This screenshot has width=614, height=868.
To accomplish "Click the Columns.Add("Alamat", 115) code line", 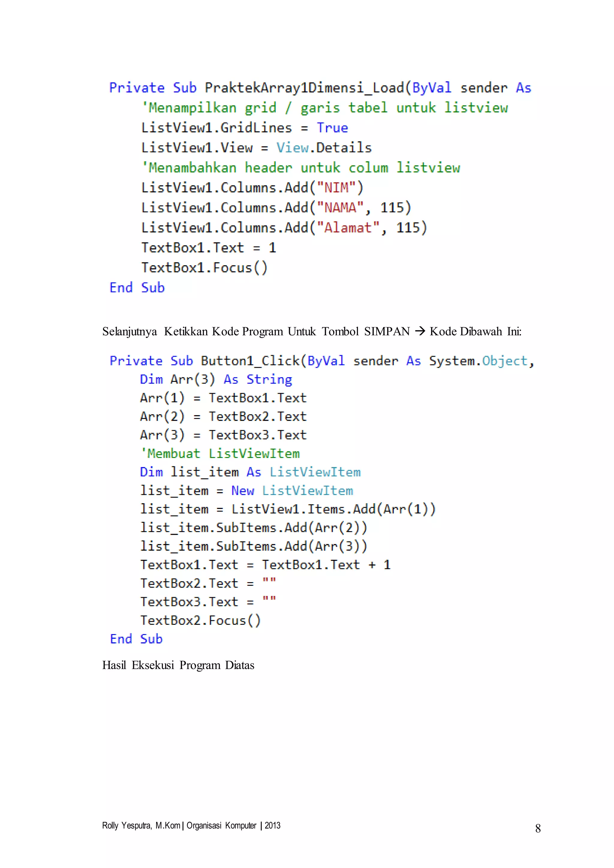I will [x=284, y=228].
